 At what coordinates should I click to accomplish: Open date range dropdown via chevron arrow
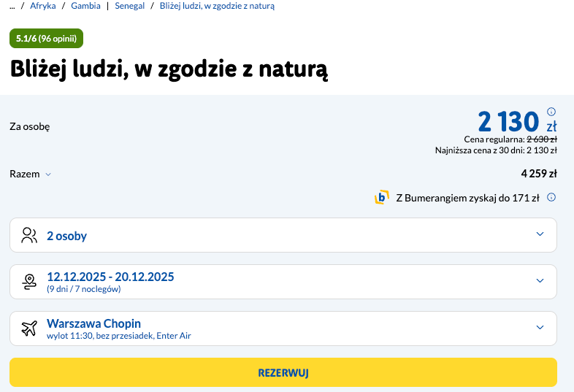540,281
